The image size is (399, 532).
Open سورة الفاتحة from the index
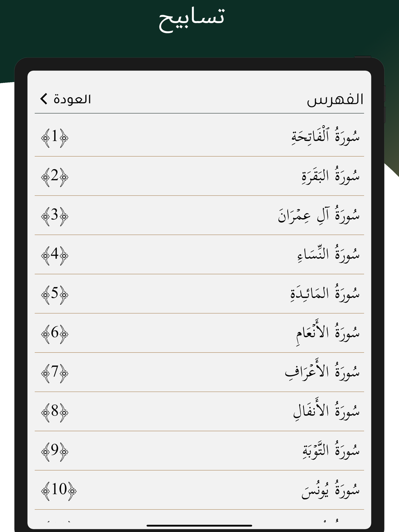325,137
